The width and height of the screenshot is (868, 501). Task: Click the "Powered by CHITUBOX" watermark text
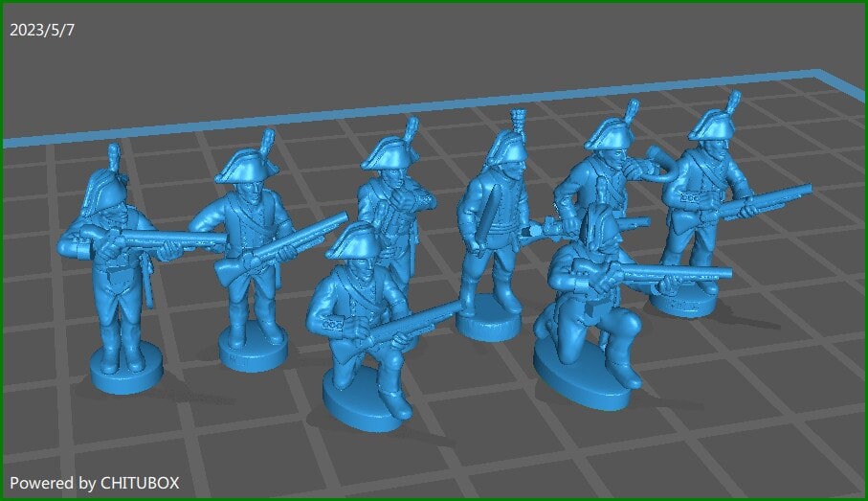[x=94, y=483]
